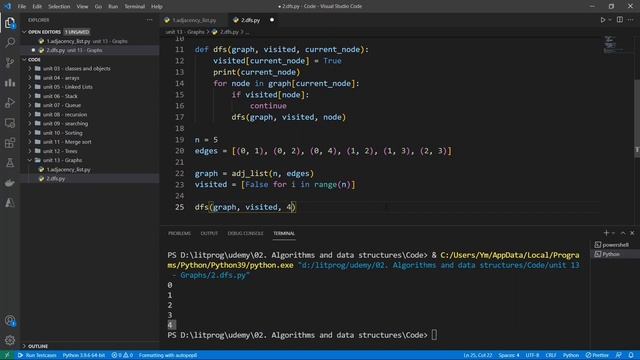
Task: Click the A-shaped icon in activity bar
Action: (10, 203)
